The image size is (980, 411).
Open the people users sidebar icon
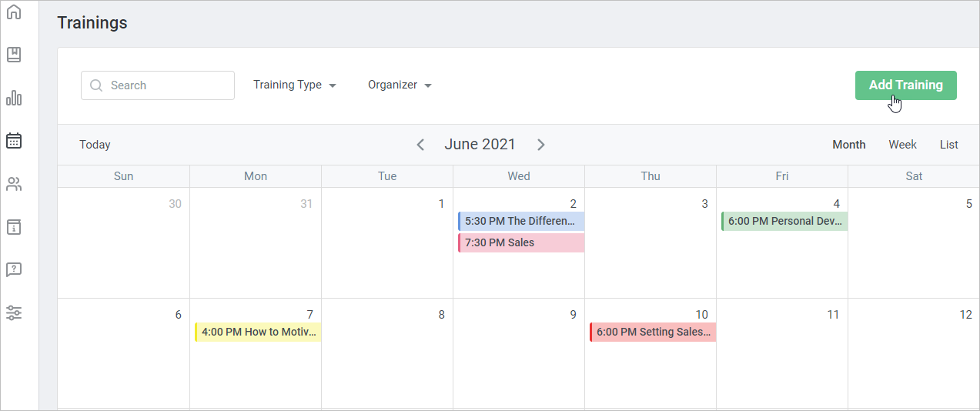pyautogui.click(x=14, y=184)
